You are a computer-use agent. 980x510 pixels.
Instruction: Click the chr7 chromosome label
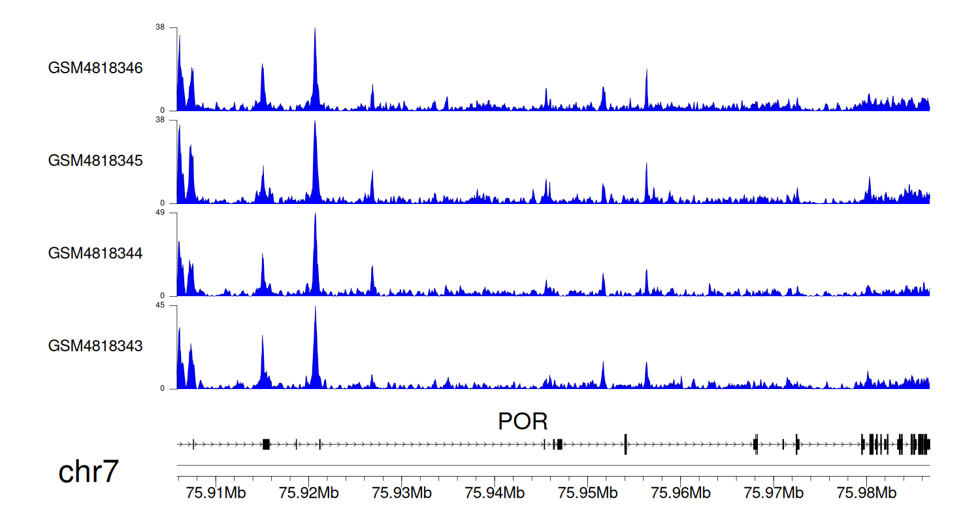[88, 472]
